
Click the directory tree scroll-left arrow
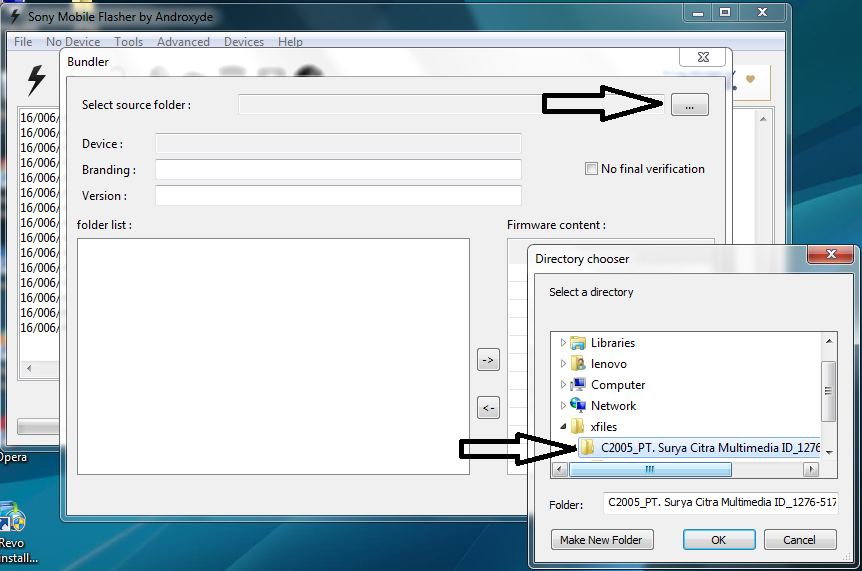559,469
